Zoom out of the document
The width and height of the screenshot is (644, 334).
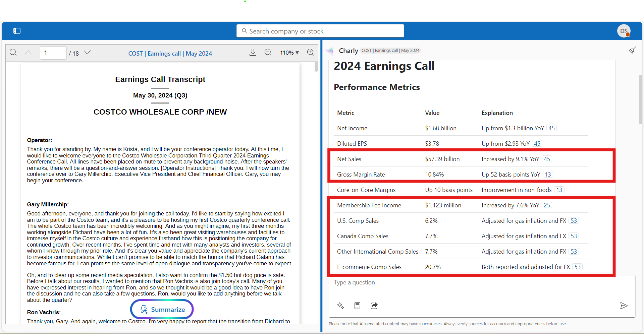(x=268, y=53)
